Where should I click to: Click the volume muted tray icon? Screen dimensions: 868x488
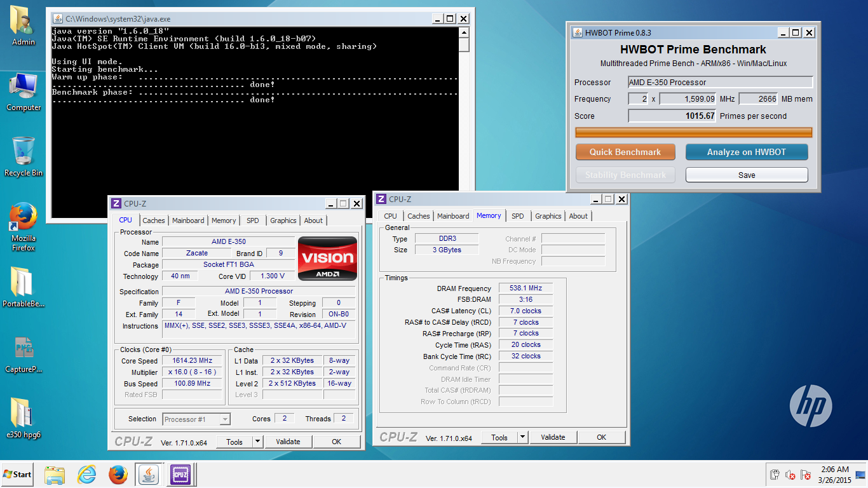coord(790,475)
